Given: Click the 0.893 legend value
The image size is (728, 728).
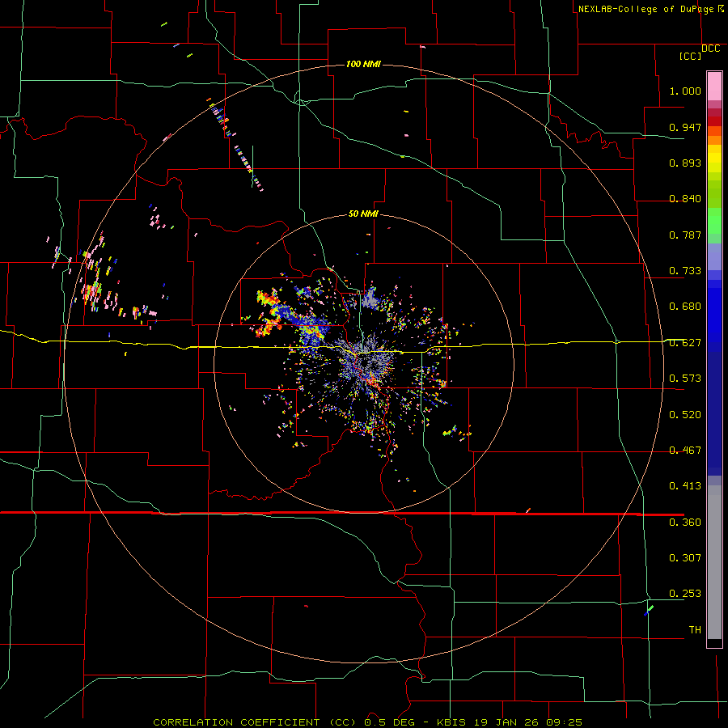Looking at the screenshot, I should click(x=685, y=163).
